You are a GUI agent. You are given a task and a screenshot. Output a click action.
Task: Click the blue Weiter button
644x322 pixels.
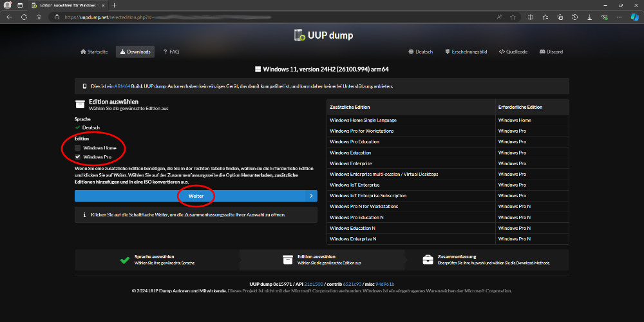tap(196, 196)
